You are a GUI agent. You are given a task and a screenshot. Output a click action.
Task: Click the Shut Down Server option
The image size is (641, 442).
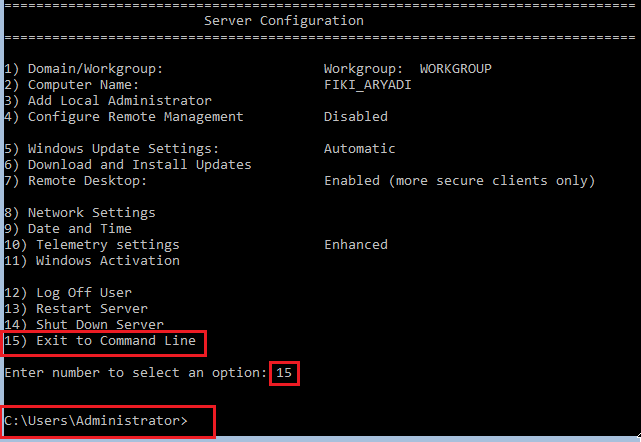[x=84, y=325]
